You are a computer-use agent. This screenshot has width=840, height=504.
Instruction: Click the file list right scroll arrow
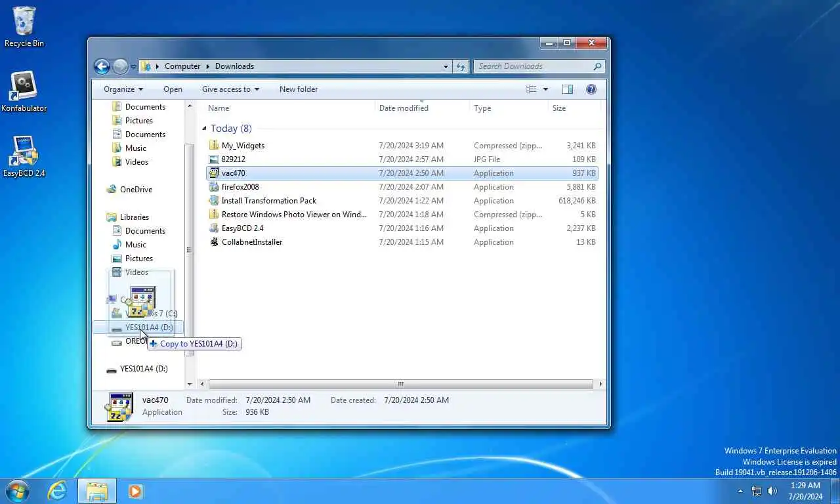[x=600, y=385]
